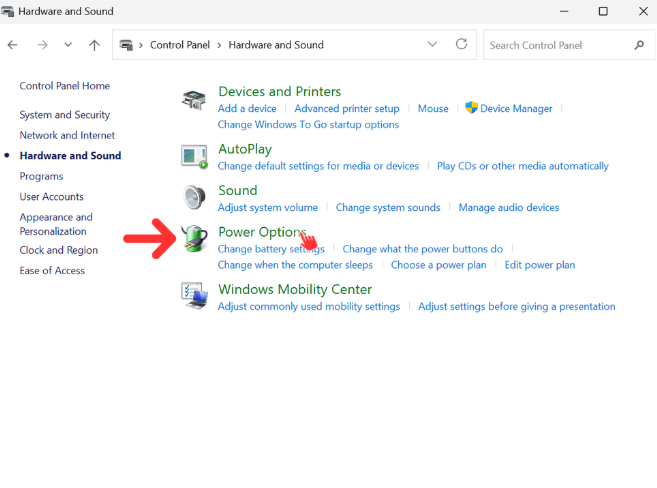The image size is (657, 488).
Task: Go back with the left arrow
Action: coord(13,44)
